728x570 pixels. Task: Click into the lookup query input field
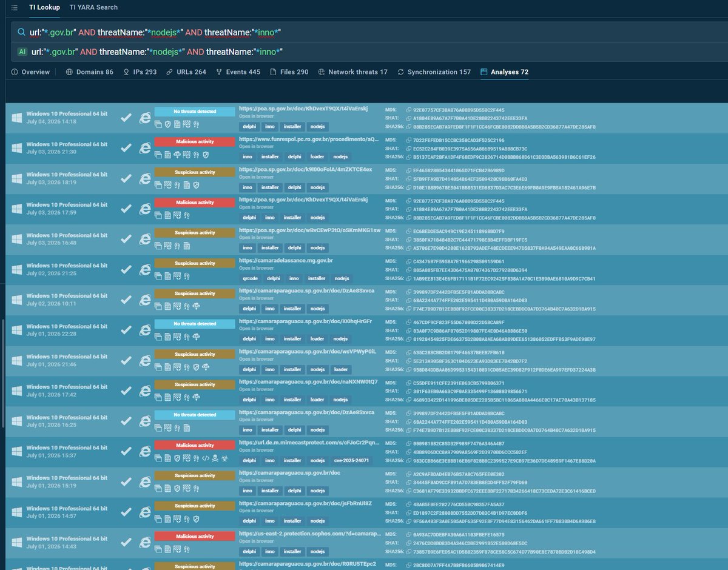pos(369,32)
